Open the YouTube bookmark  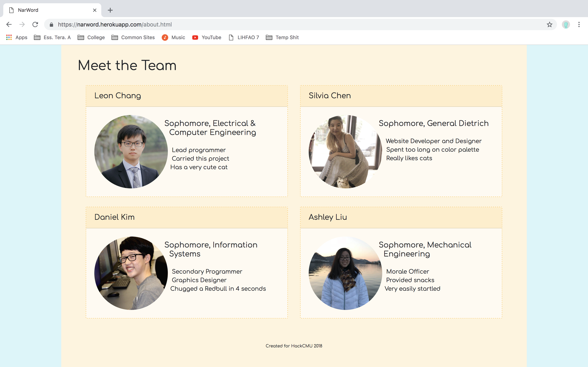(207, 37)
